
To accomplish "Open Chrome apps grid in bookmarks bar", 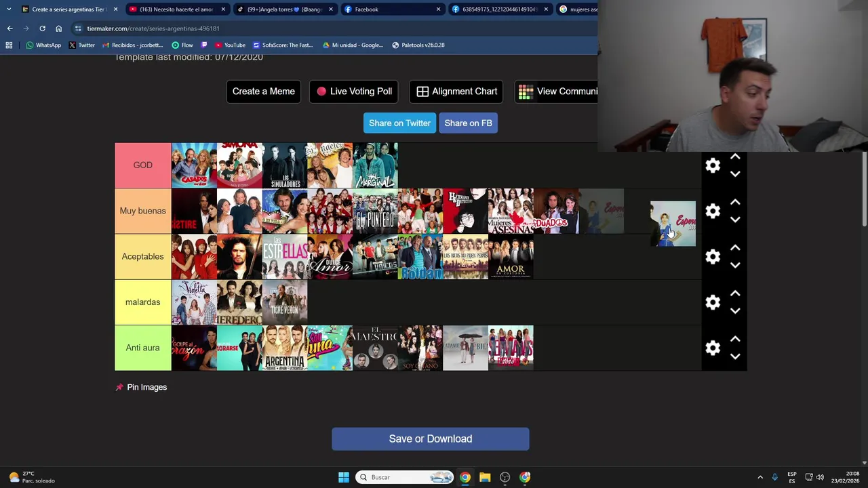I will 9,45.
